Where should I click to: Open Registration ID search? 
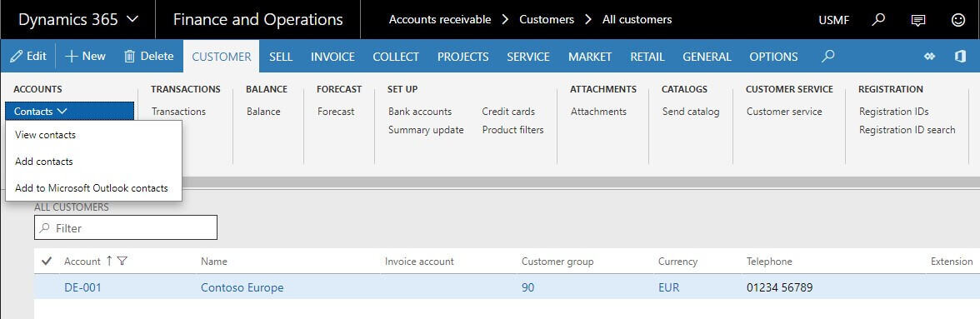[907, 130]
